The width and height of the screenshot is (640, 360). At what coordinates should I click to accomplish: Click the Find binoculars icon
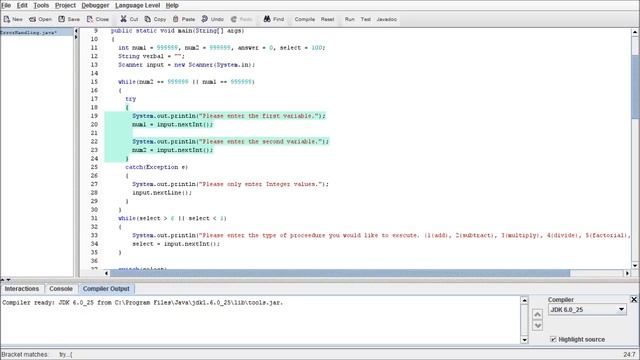pyautogui.click(x=267, y=19)
